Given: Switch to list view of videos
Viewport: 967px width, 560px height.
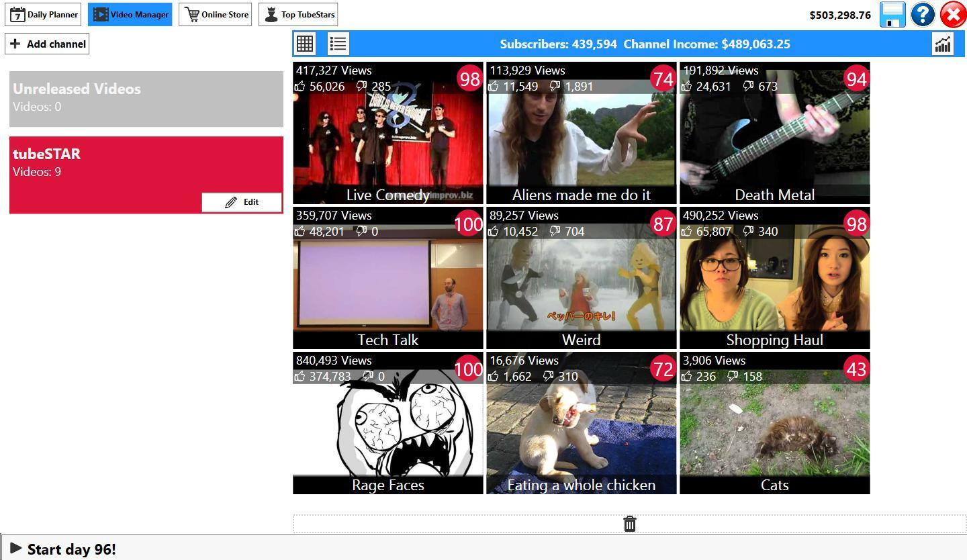Looking at the screenshot, I should (x=338, y=44).
